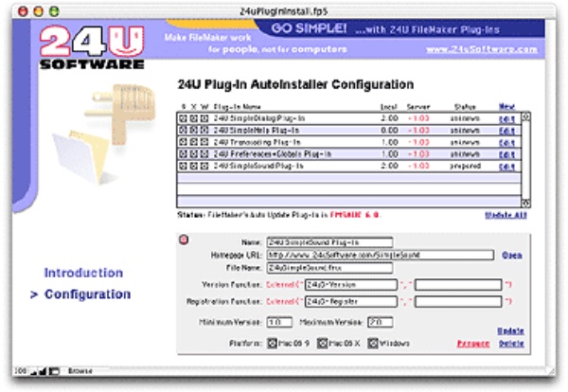Click the New link above the list
The height and width of the screenshot is (392, 568).
tap(506, 106)
